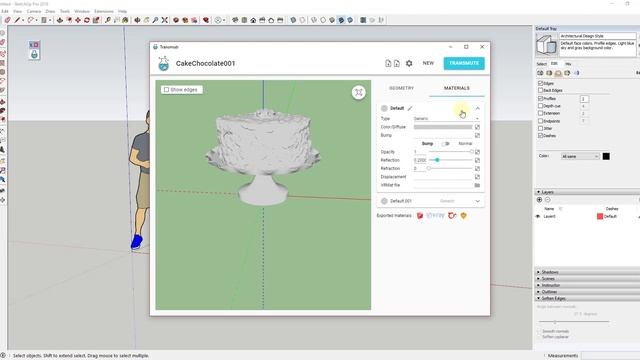Click the Transmutr flask logo

tap(164, 63)
